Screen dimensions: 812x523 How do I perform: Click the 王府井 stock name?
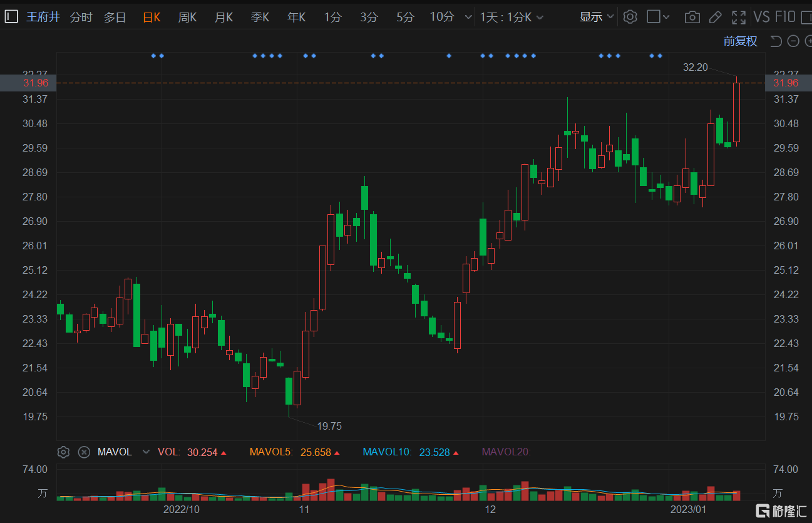43,17
